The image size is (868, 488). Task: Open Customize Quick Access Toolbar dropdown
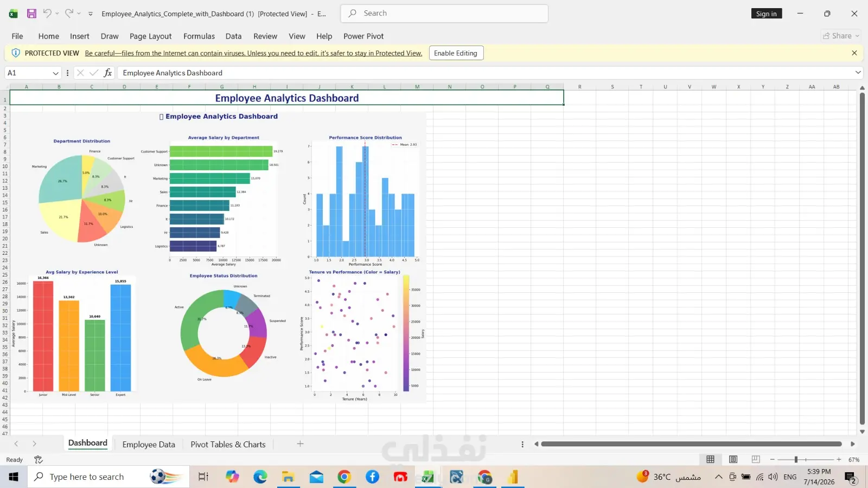(x=91, y=14)
